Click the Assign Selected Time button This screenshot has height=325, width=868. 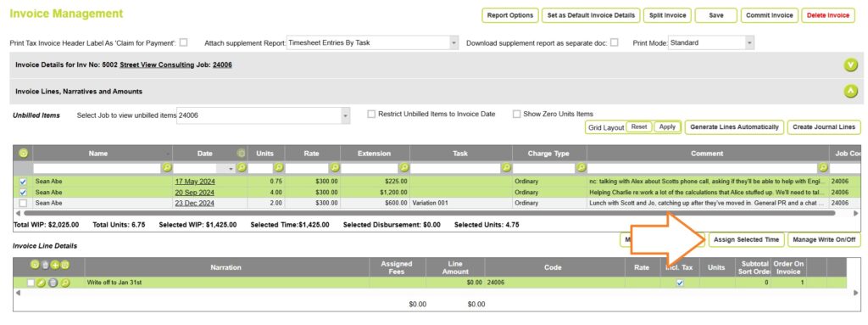click(746, 239)
